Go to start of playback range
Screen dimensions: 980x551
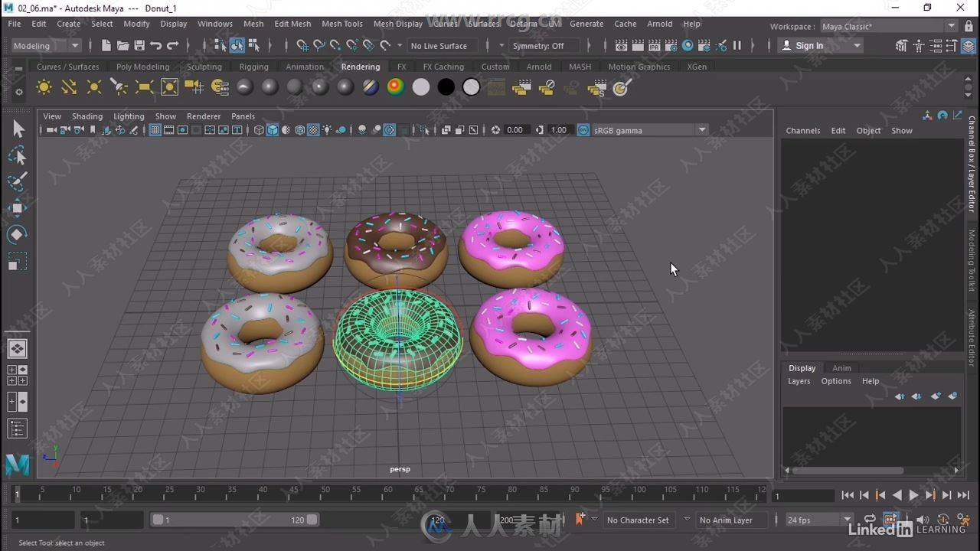[848, 496]
